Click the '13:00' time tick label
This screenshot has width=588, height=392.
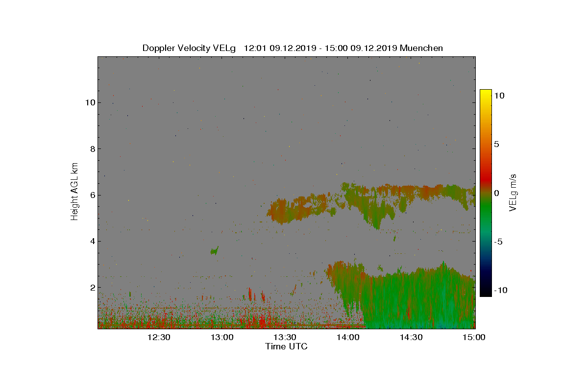222,338
